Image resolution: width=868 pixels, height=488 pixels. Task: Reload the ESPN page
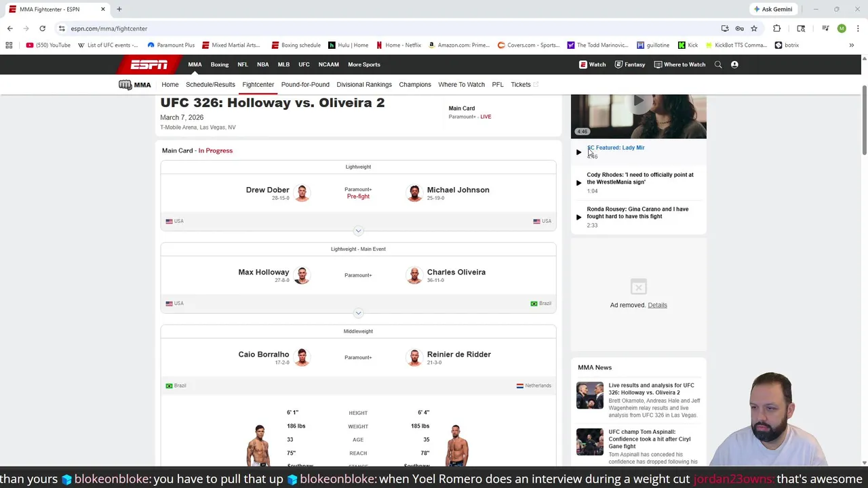coord(42,28)
